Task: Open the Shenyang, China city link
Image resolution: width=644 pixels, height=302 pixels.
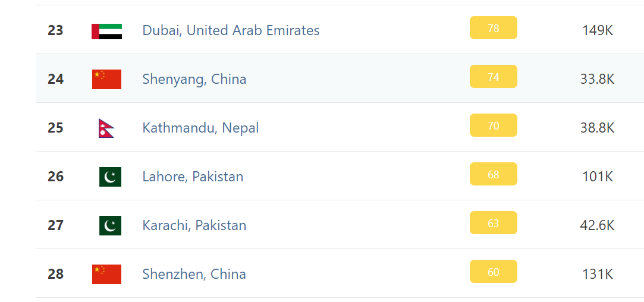Action: (x=194, y=79)
